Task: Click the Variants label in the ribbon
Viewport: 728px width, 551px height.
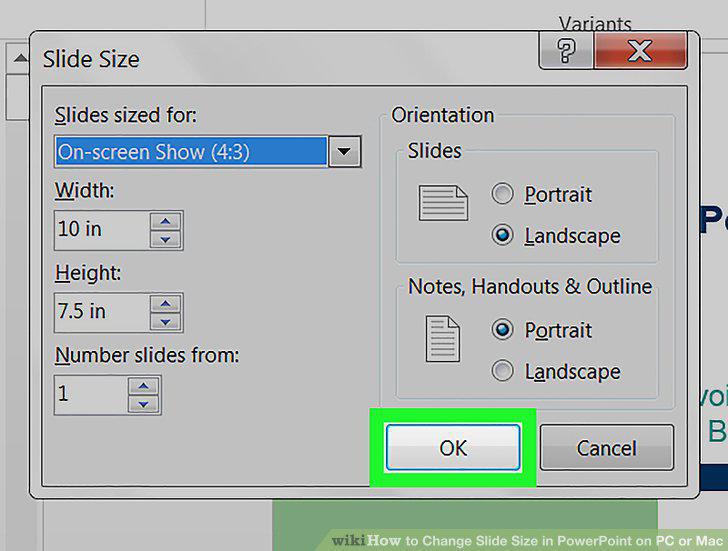Action: pyautogui.click(x=595, y=23)
